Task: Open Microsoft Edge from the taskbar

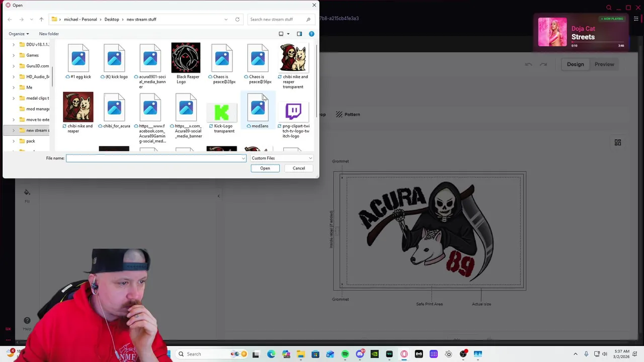Action: coord(271,354)
